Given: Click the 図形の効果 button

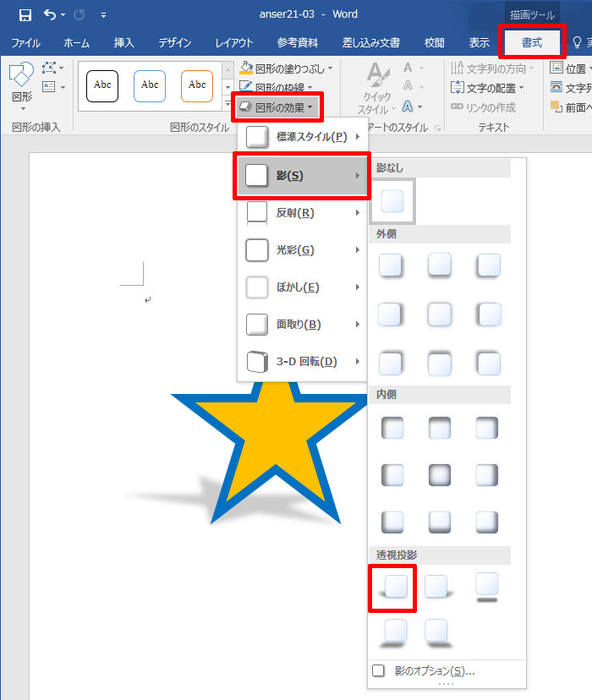Looking at the screenshot, I should [x=277, y=107].
